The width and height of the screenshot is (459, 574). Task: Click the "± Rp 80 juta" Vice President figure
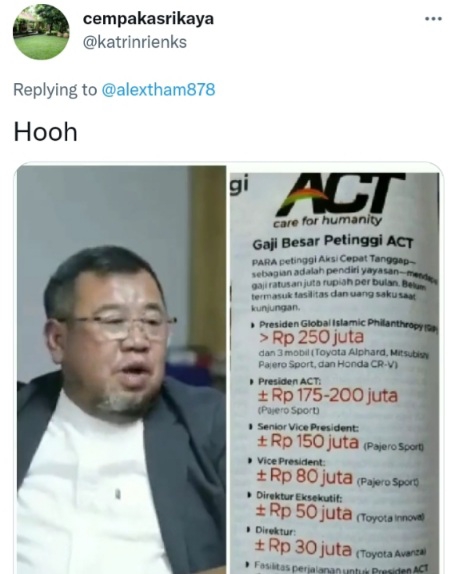[x=304, y=476]
